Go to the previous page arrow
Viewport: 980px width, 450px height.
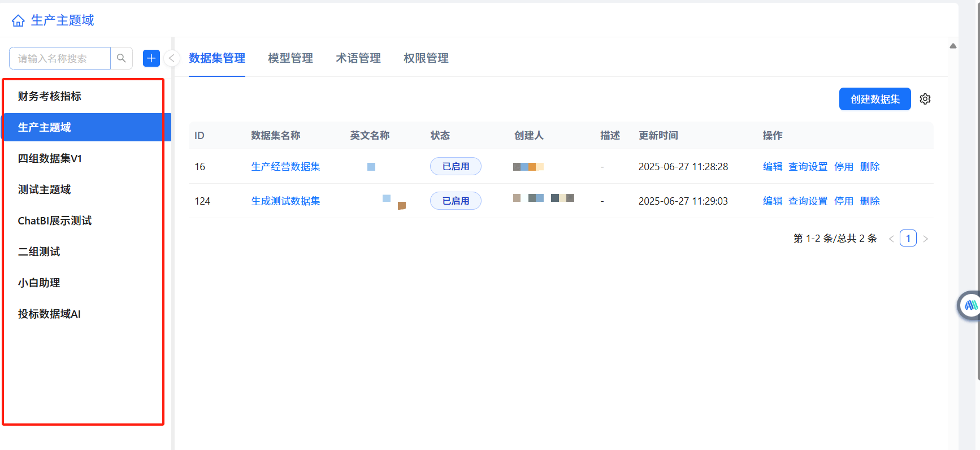pyautogui.click(x=891, y=239)
